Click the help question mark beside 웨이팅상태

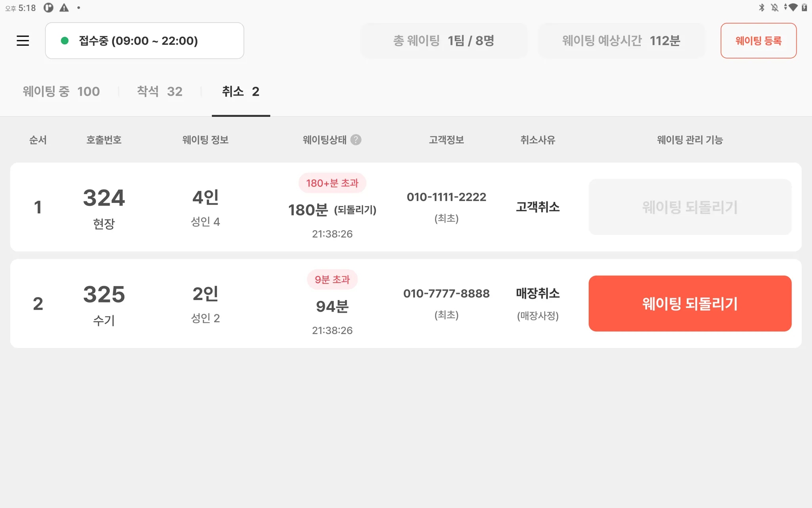coord(356,140)
